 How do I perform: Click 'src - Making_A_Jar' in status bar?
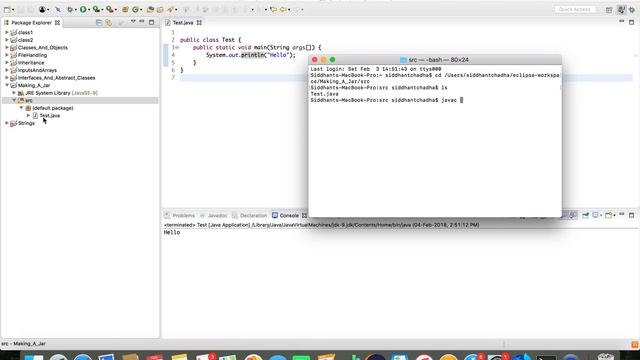point(24,344)
